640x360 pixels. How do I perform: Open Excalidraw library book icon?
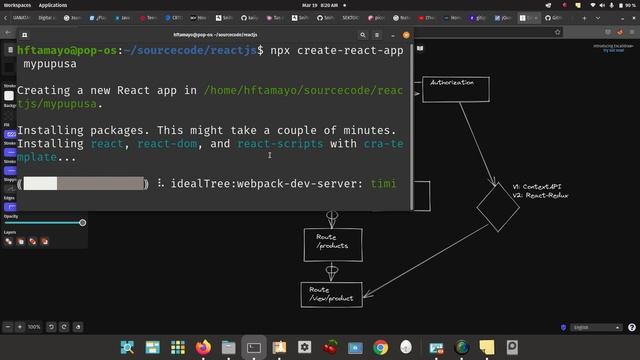tap(420, 49)
